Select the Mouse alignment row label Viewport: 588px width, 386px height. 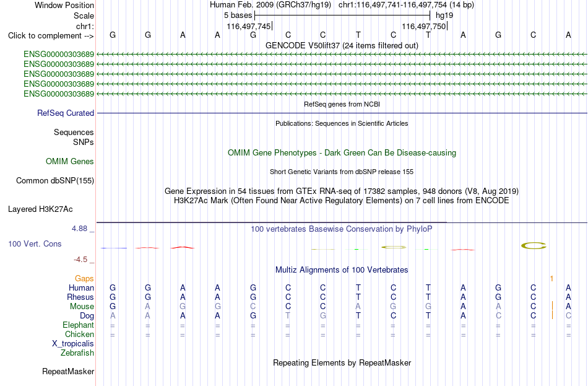click(82, 307)
